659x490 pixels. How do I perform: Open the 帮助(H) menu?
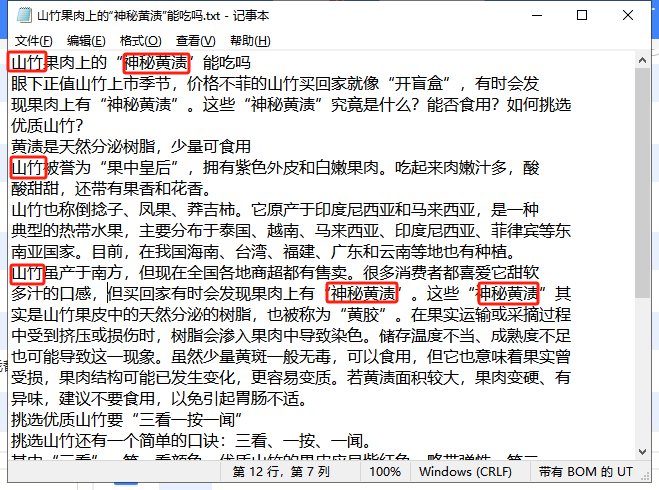(x=250, y=41)
